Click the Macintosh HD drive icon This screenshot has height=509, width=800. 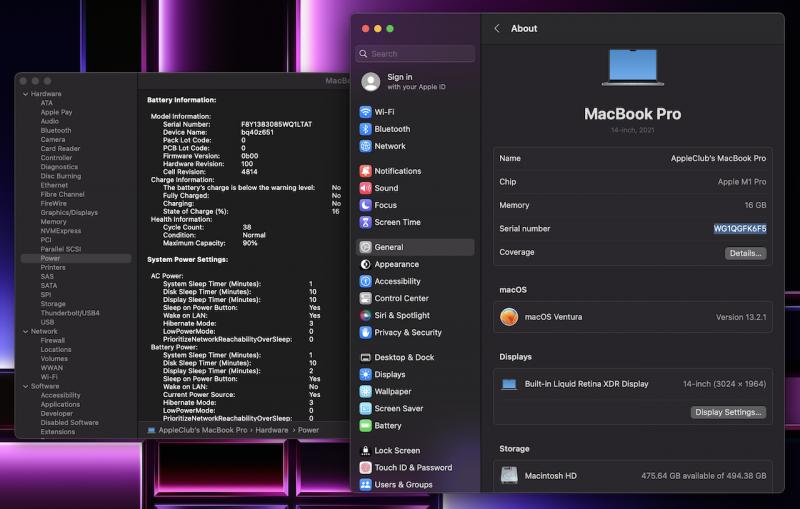[509, 475]
